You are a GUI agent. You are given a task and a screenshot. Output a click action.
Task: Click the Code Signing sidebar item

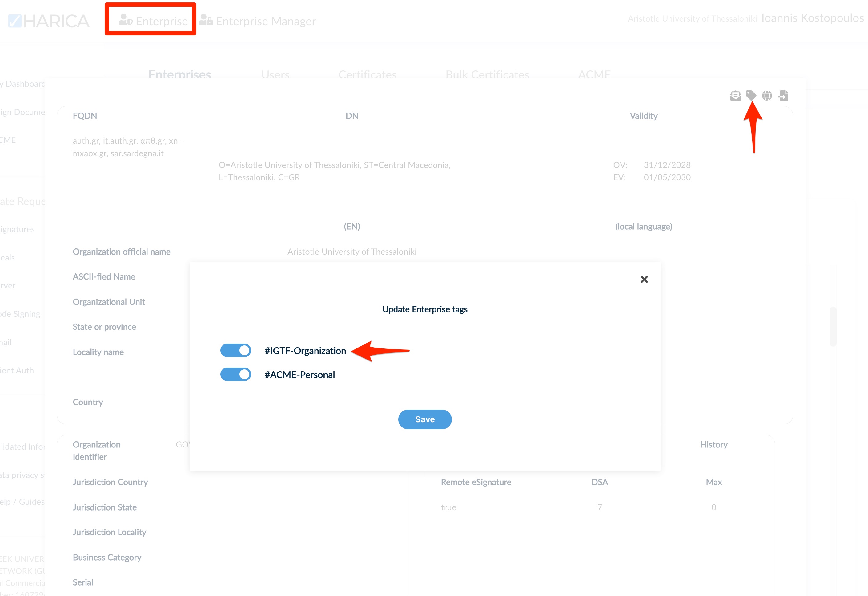tap(20, 314)
